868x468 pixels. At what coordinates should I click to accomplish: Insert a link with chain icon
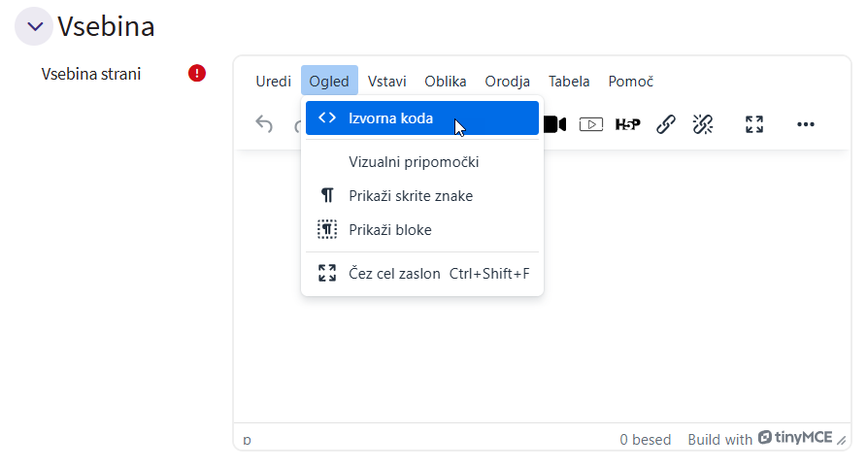666,124
